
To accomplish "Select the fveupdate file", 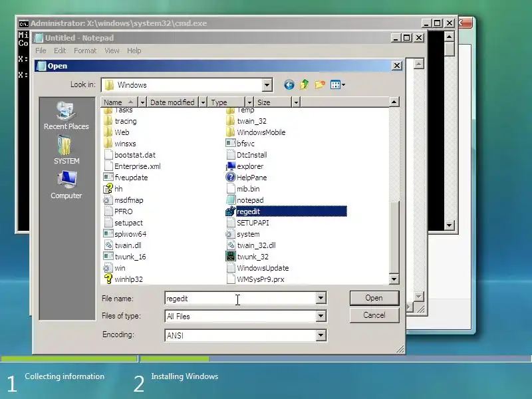I will pos(126,178).
